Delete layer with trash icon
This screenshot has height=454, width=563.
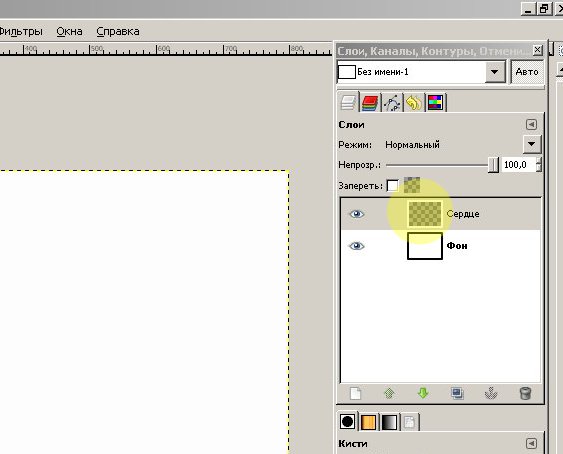coord(525,393)
